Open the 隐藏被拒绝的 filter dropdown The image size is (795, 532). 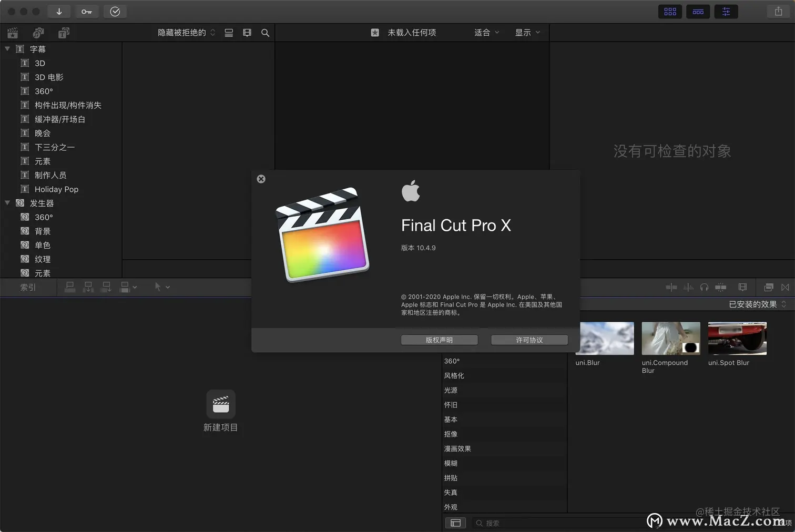coord(186,33)
